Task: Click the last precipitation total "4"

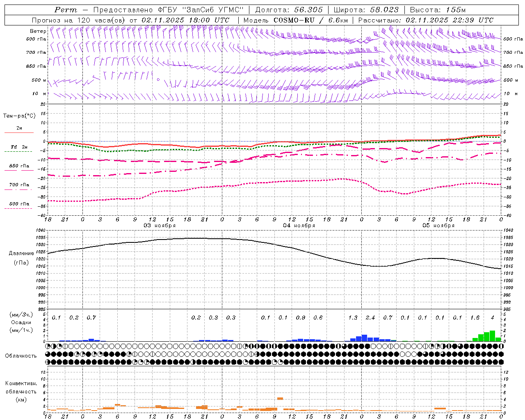Action: pyautogui.click(x=493, y=317)
